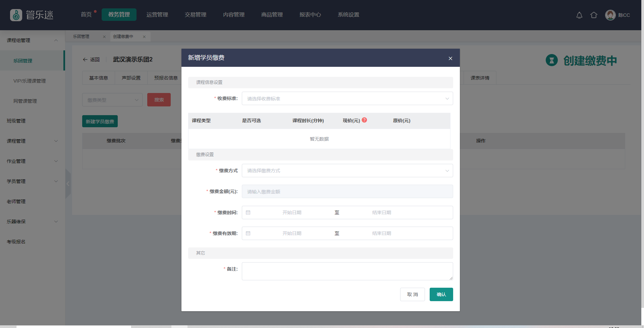Close the 乐团管理 tab
The width and height of the screenshot is (644, 328).
104,37
